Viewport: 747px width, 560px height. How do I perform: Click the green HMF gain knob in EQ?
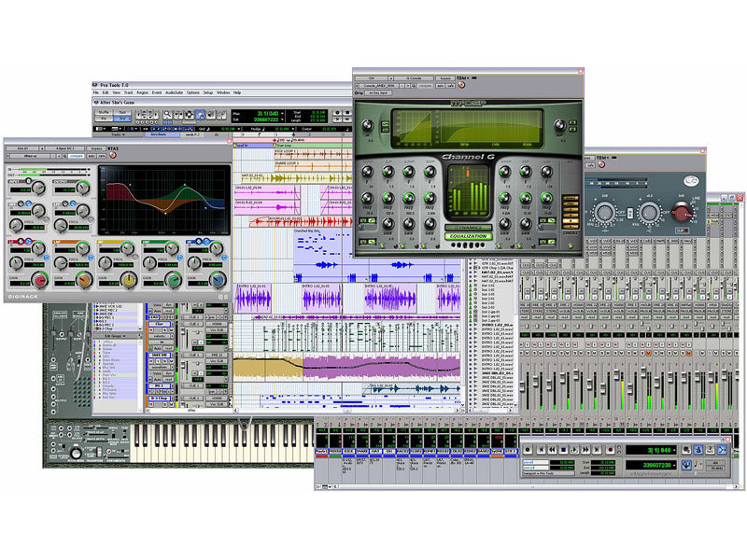click(x=173, y=280)
